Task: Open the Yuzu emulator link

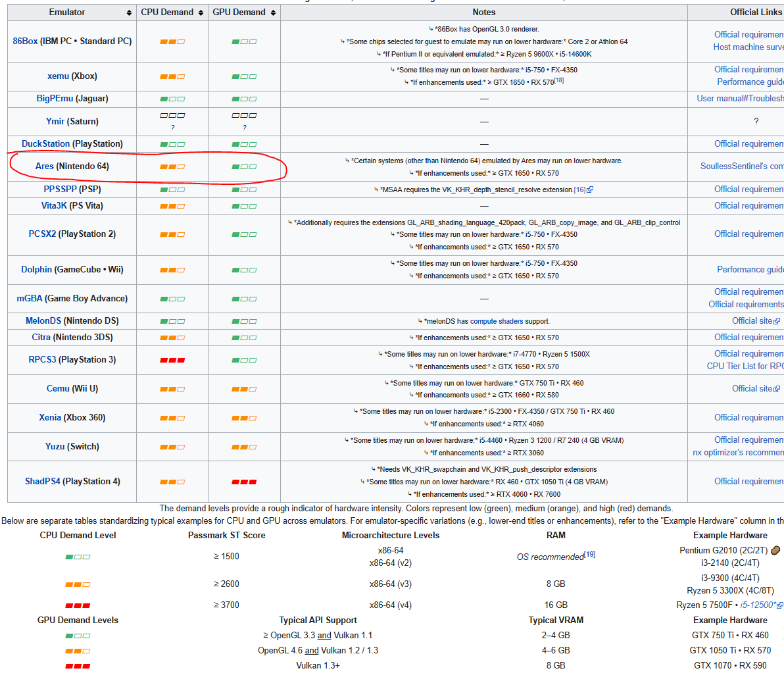Action: (x=55, y=446)
